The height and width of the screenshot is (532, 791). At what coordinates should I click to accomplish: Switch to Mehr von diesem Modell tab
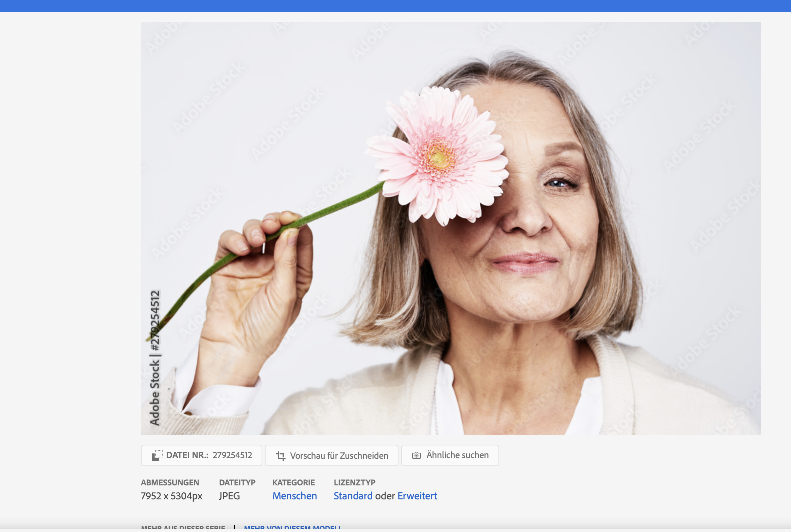[x=292, y=528]
